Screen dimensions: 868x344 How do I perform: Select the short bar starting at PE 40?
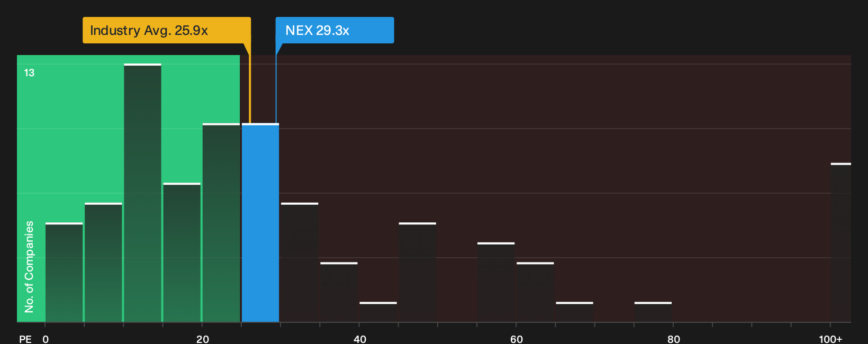[378, 312]
